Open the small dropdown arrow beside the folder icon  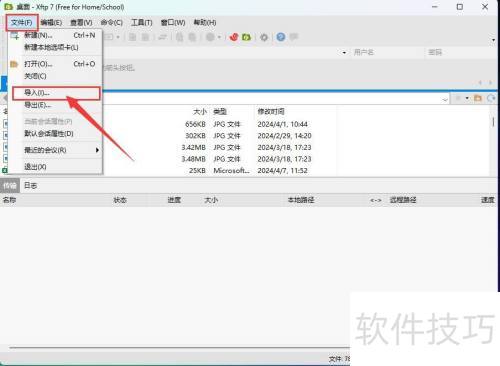(467, 98)
